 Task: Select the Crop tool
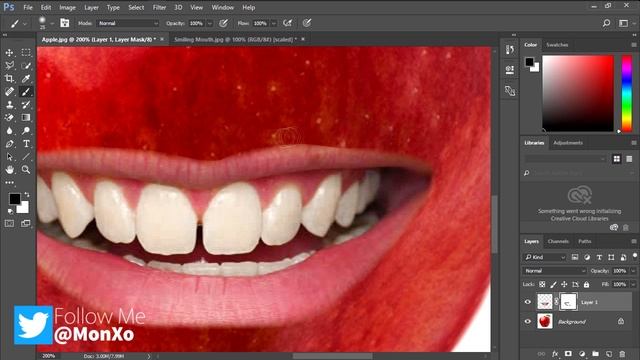point(9,78)
